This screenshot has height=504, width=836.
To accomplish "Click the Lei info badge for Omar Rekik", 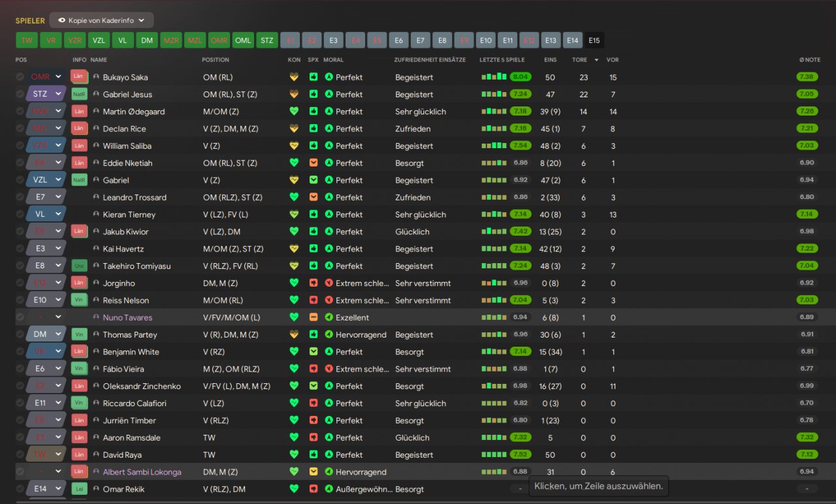I will (x=79, y=489).
